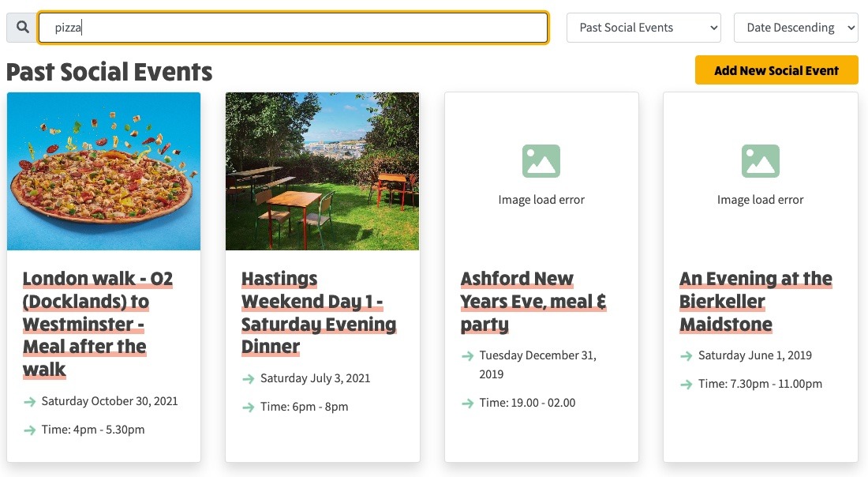Click Add New Social Event button
Image resolution: width=868 pixels, height=477 pixels.
click(x=776, y=70)
